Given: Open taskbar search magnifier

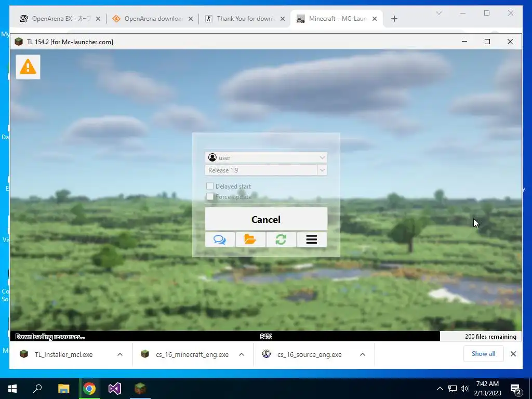Looking at the screenshot, I should tap(37, 389).
